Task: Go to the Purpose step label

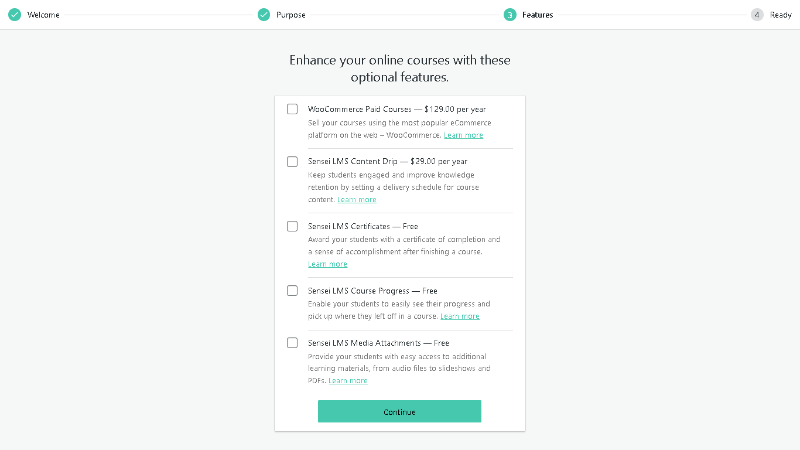Action: coord(291,15)
